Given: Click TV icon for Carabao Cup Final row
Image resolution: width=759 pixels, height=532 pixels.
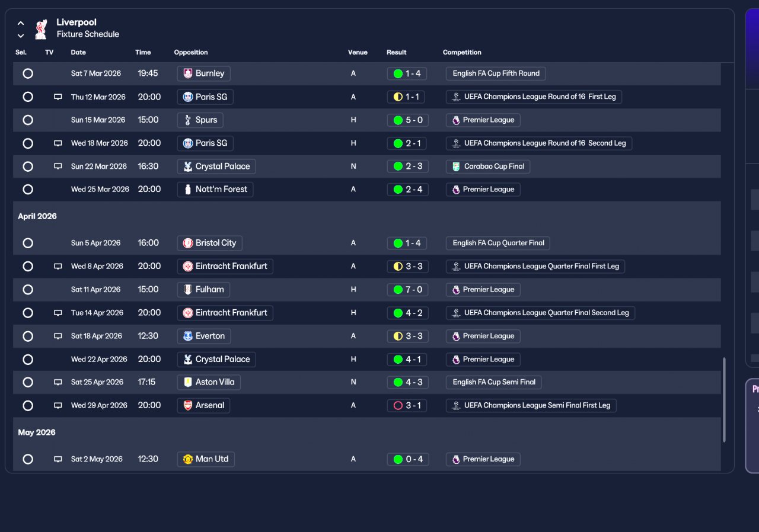Looking at the screenshot, I should coord(58,166).
